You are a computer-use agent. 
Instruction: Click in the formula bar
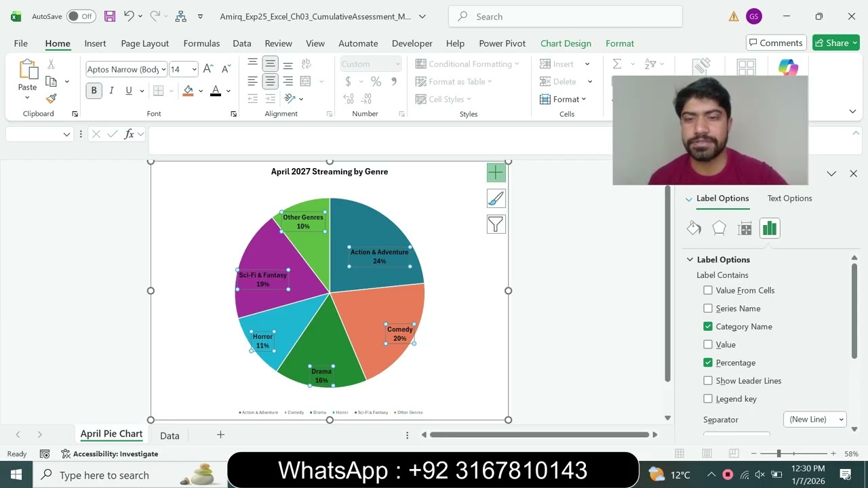pyautogui.click(x=380, y=141)
